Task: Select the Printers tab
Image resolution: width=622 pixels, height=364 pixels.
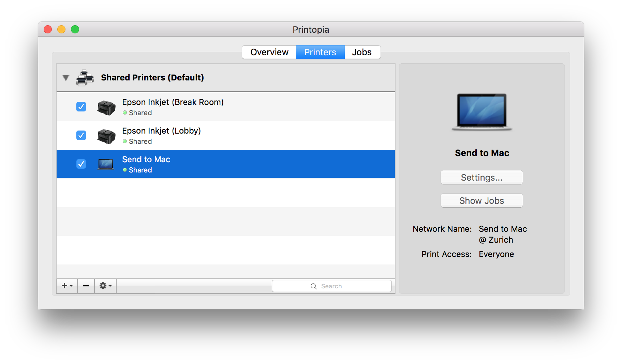Action: click(x=320, y=52)
